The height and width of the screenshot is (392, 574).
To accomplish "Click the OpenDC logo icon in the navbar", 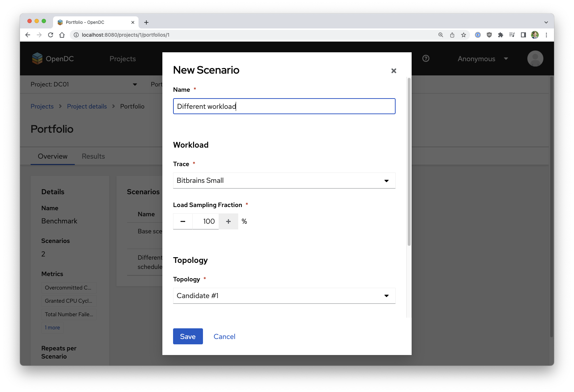I will tap(37, 58).
